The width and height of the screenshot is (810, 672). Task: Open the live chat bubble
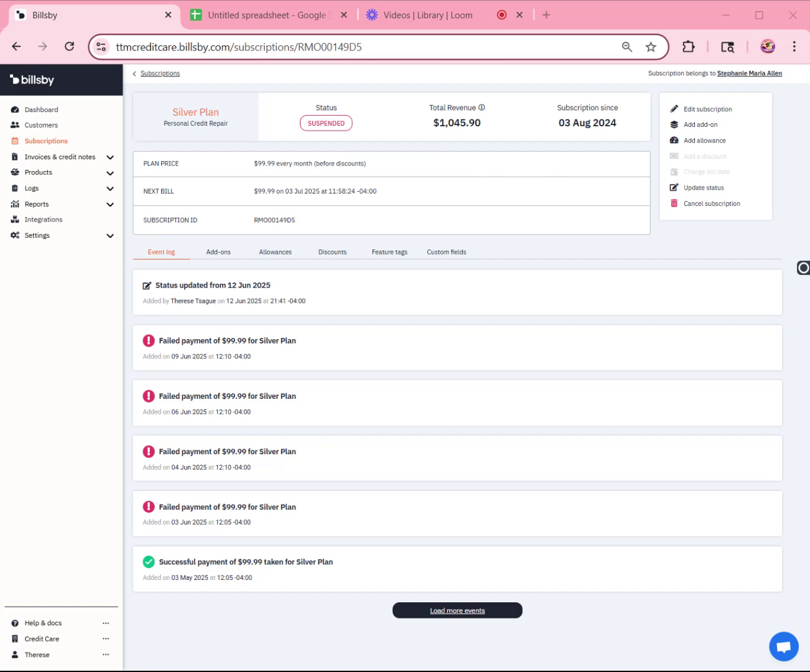tap(784, 647)
